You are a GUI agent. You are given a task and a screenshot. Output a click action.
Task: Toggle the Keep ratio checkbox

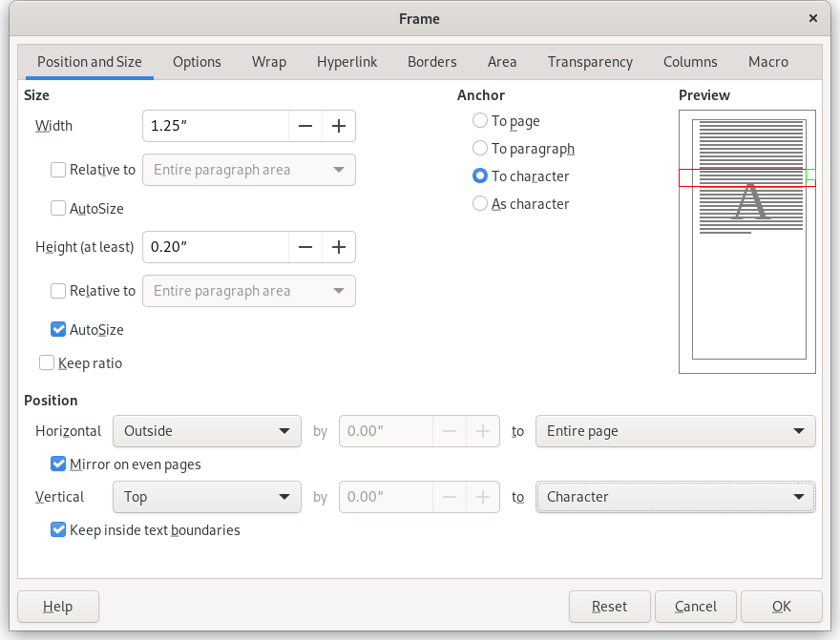click(x=47, y=362)
